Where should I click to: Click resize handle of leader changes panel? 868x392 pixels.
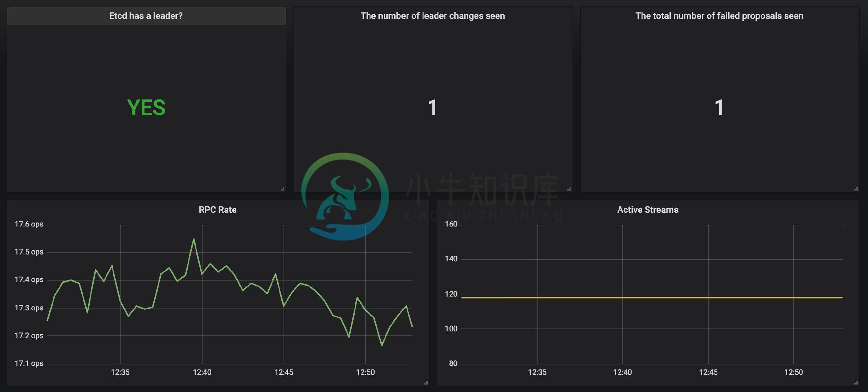[x=569, y=189]
